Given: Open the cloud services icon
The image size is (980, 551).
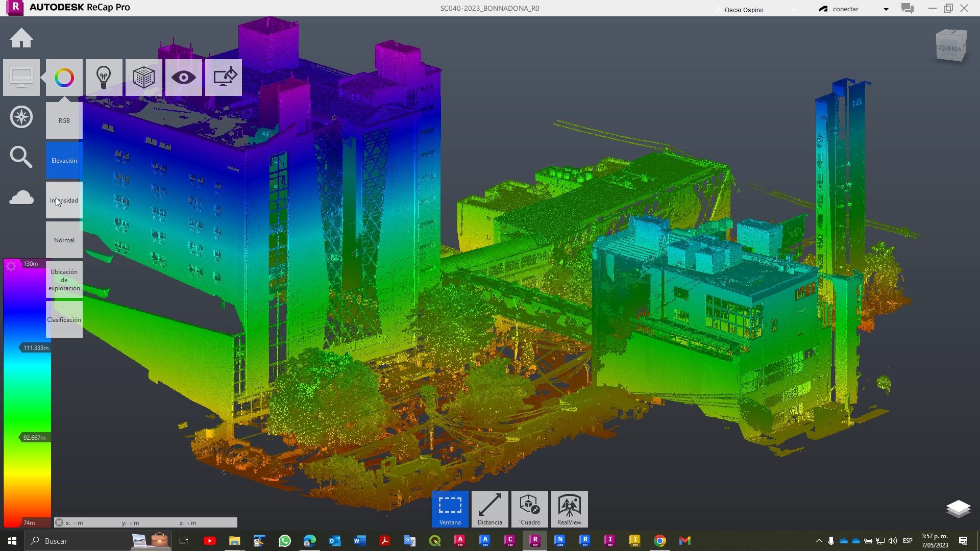Looking at the screenshot, I should 21,197.
